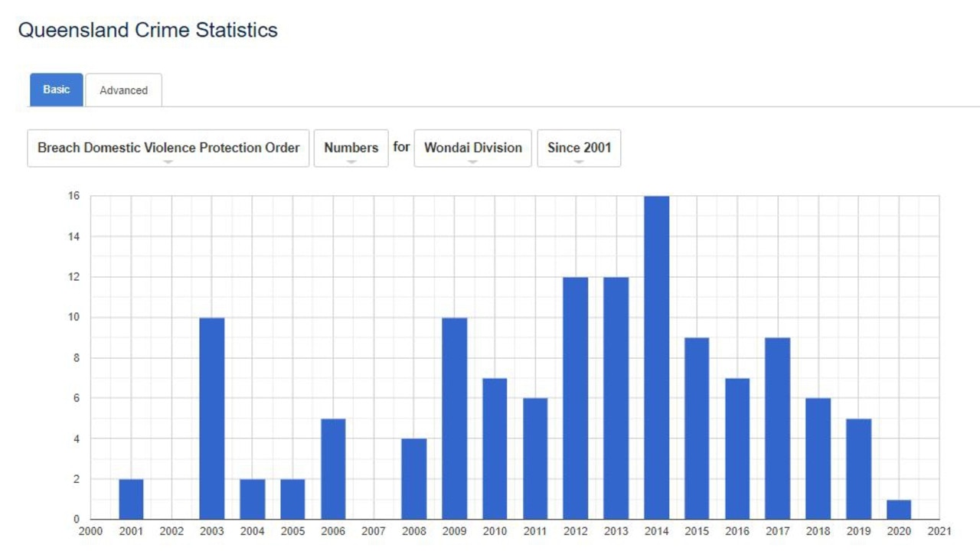The height and width of the screenshot is (551, 980).
Task: Click the 2007 x-axis label
Action: click(x=374, y=531)
